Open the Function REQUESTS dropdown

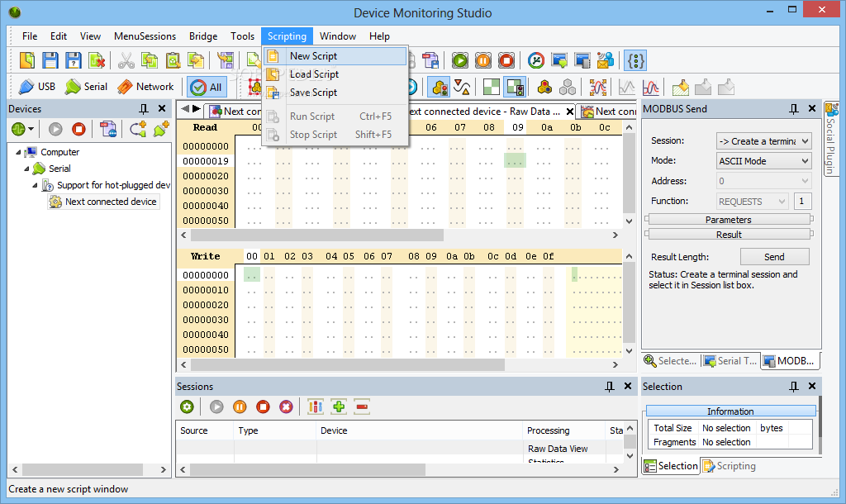point(752,202)
